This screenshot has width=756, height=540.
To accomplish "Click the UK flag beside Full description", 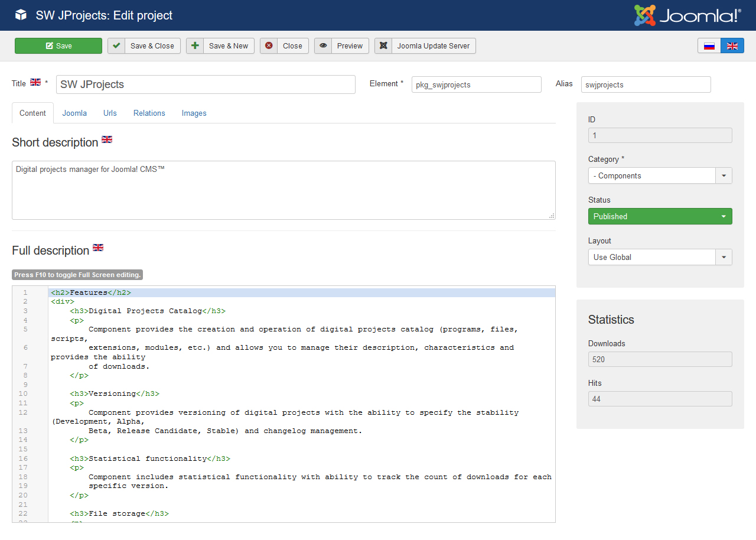I will [x=98, y=248].
